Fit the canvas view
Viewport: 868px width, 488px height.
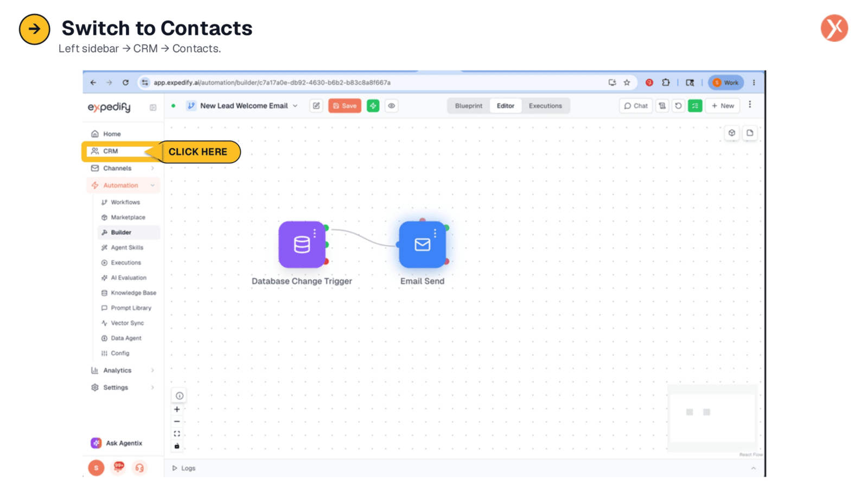177,434
